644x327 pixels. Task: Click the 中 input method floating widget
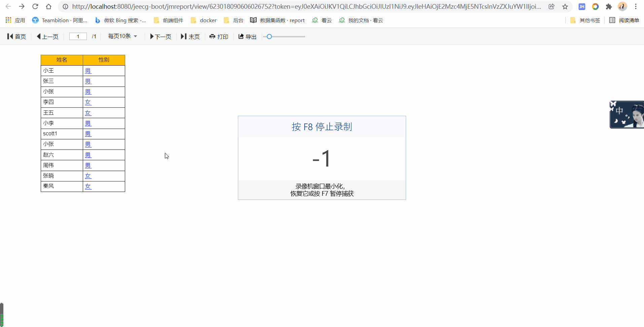click(x=627, y=114)
